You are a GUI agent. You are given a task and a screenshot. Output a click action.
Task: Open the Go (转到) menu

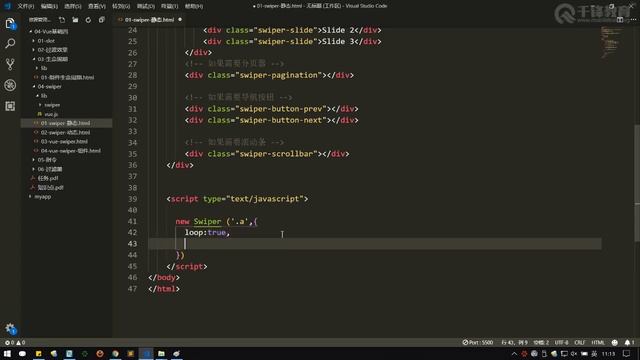(121, 6)
